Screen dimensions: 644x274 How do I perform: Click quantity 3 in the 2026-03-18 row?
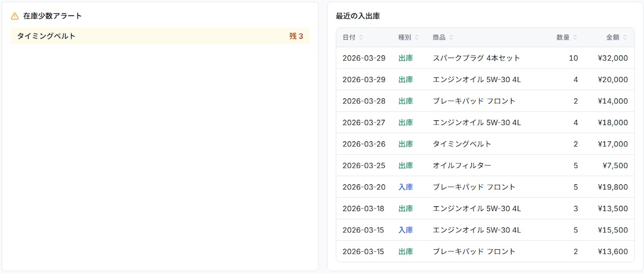pos(576,209)
